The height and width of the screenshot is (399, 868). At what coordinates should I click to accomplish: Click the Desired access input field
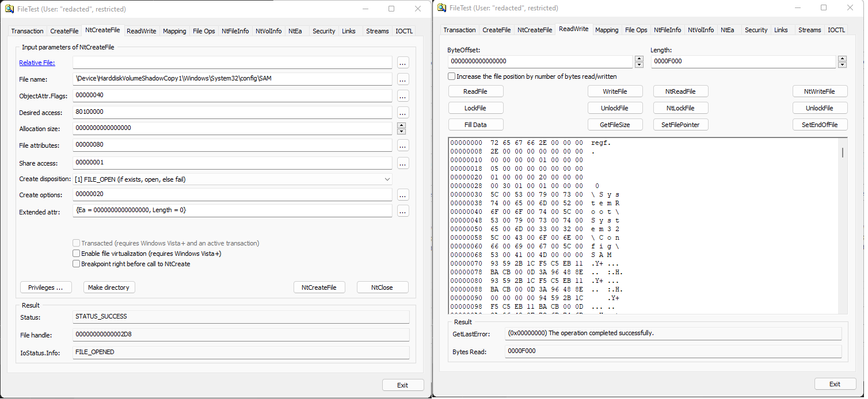[233, 112]
